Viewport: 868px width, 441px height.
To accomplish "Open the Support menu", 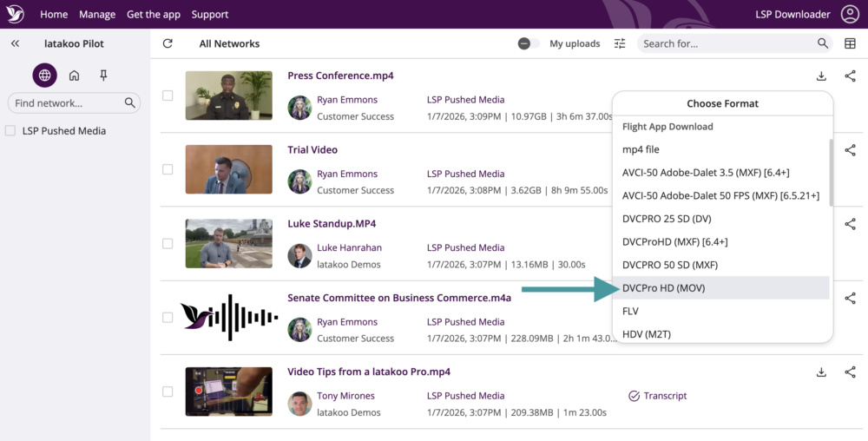I will point(209,14).
